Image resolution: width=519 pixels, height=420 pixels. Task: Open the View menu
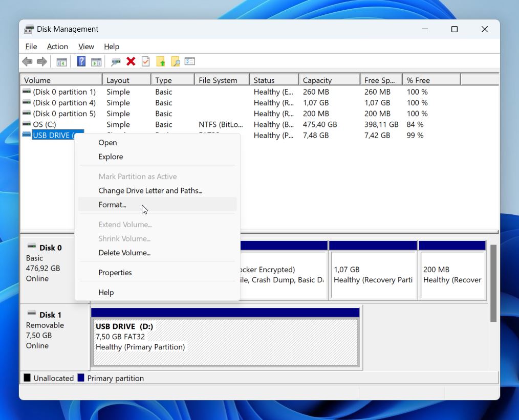tap(86, 47)
